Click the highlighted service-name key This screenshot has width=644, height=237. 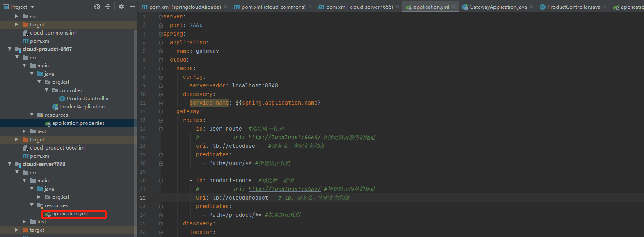209,103
